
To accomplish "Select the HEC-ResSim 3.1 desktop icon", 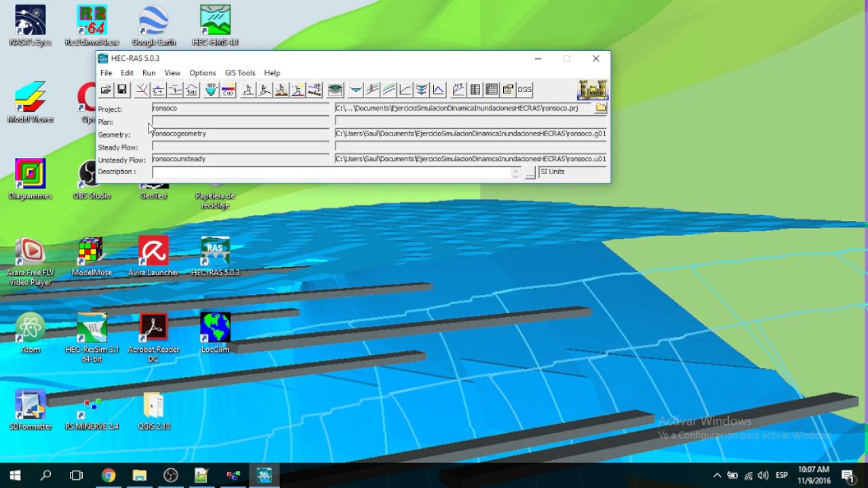I will click(x=92, y=338).
